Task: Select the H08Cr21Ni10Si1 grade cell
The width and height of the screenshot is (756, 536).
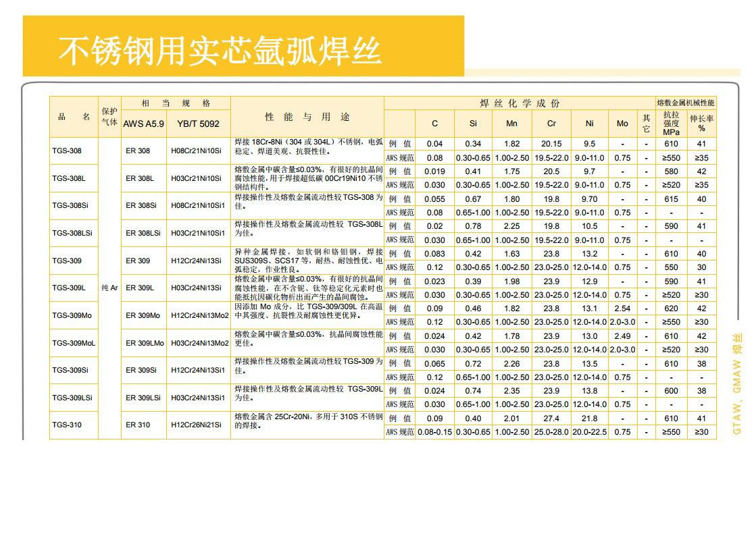Action: tap(198, 206)
